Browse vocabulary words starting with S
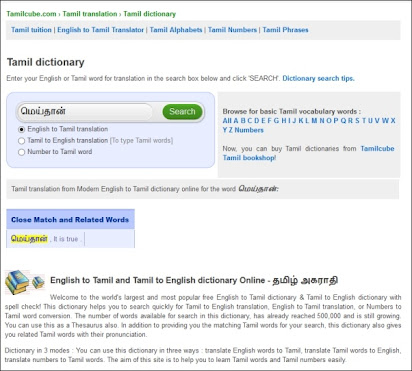This screenshot has height=371, width=412. pyautogui.click(x=357, y=121)
